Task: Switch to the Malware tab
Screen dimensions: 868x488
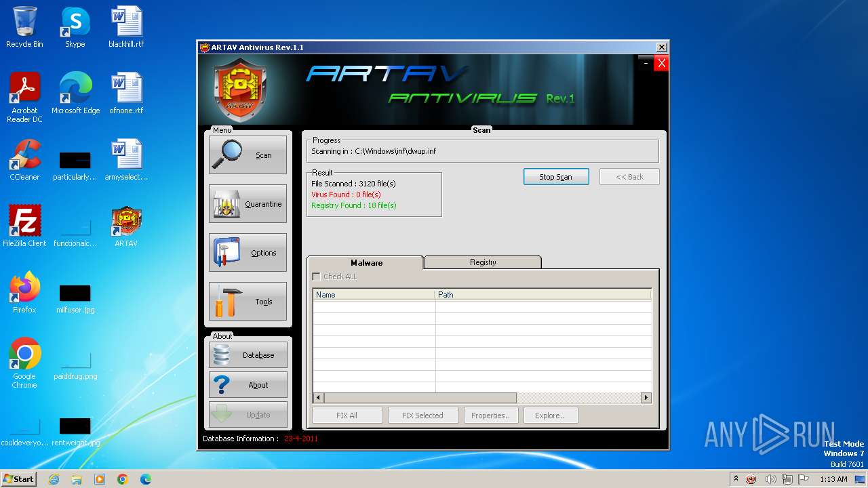Action: point(366,262)
